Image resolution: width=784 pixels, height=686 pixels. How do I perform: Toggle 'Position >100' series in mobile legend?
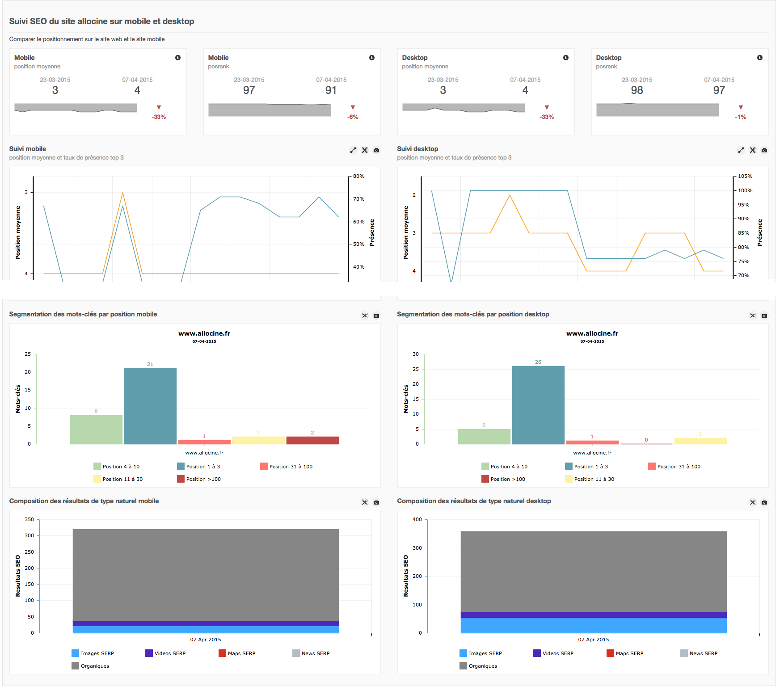coord(199,479)
